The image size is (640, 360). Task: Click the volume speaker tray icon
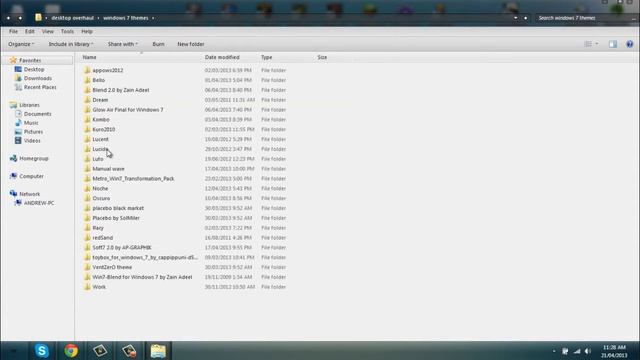coord(588,351)
